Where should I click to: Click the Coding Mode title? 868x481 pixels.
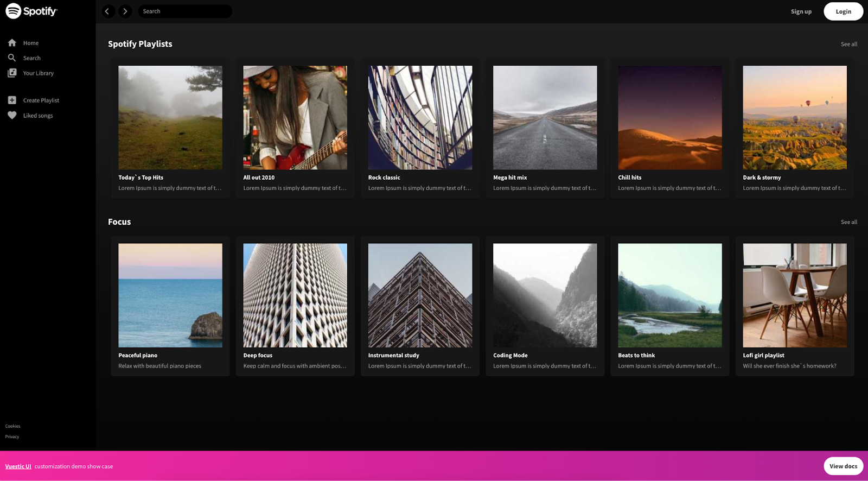(510, 356)
